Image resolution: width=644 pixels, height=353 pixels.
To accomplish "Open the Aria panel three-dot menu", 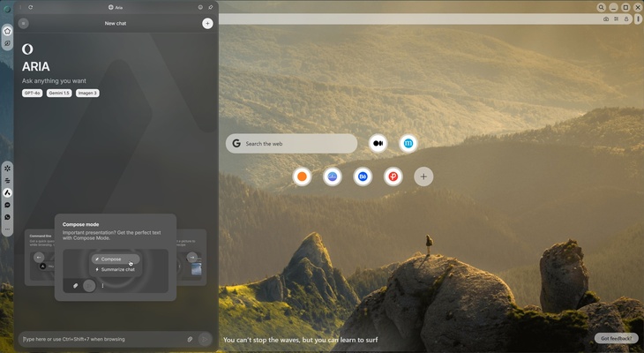I will [20, 7].
